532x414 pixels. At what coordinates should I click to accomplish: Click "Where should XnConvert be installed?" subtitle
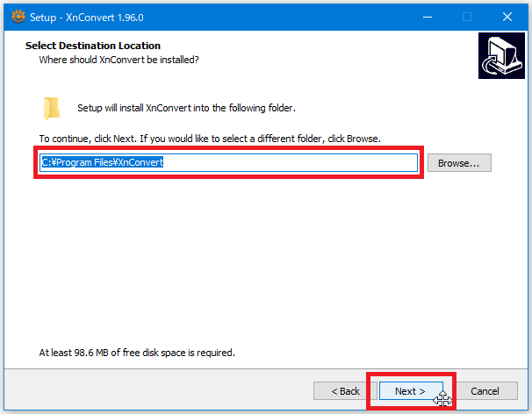[119, 60]
